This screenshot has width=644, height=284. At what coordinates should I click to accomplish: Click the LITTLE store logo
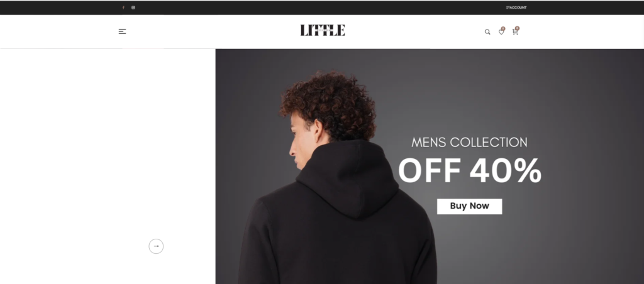pos(323,30)
